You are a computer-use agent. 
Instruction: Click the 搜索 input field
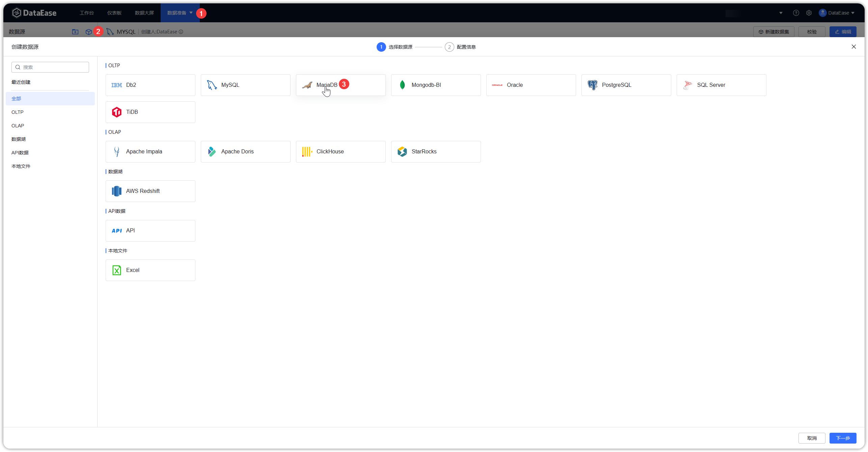click(50, 67)
